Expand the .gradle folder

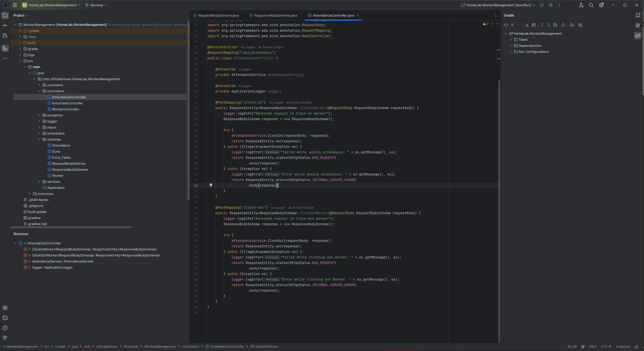tap(20, 31)
